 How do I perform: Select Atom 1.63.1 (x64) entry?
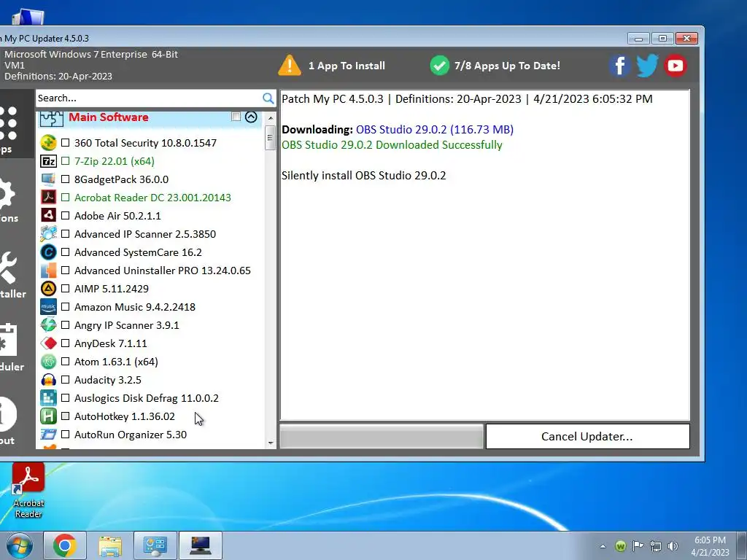[116, 362]
